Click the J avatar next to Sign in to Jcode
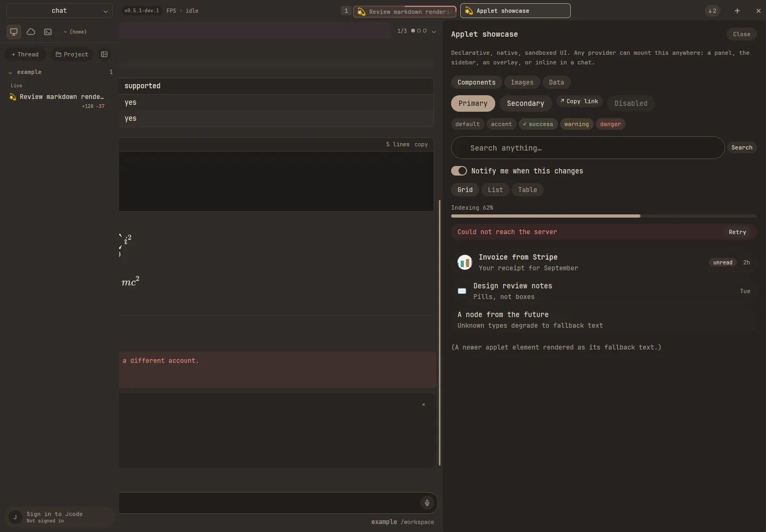Viewport: 766px width, 532px height. click(x=15, y=517)
